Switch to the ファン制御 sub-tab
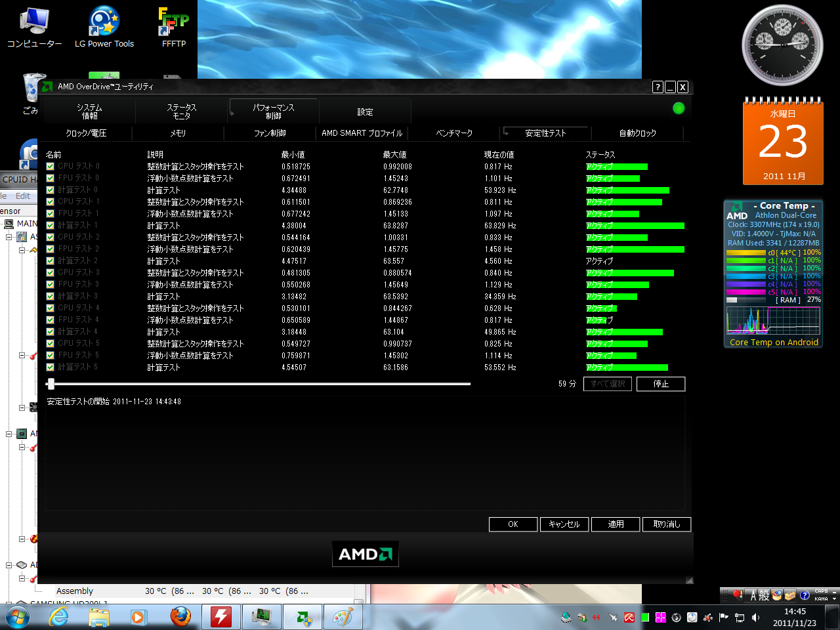This screenshot has width=840, height=630. (270, 133)
